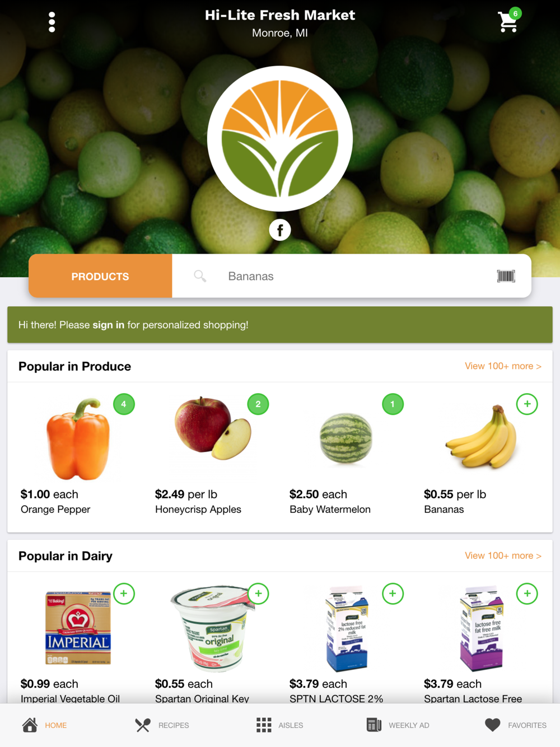Switch to the Recipes tab
The width and height of the screenshot is (560, 747).
tap(162, 725)
